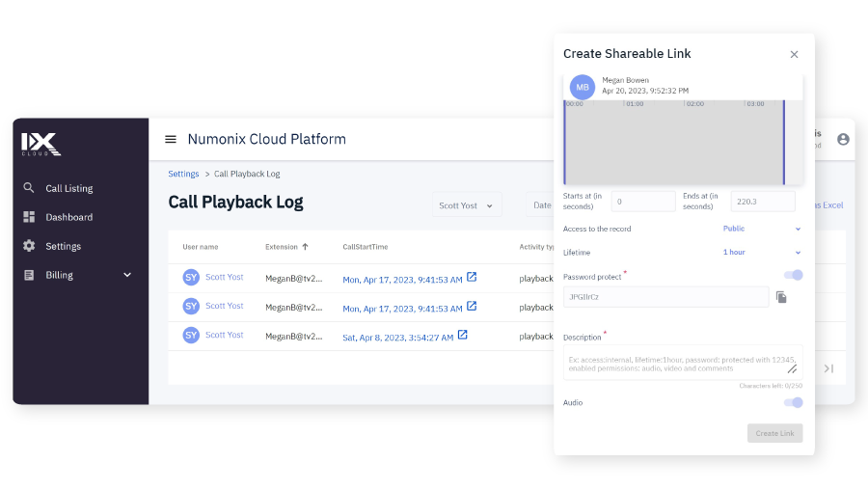Image resolution: width=868 pixels, height=489 pixels.
Task: Click the Billing document icon
Action: click(x=29, y=275)
